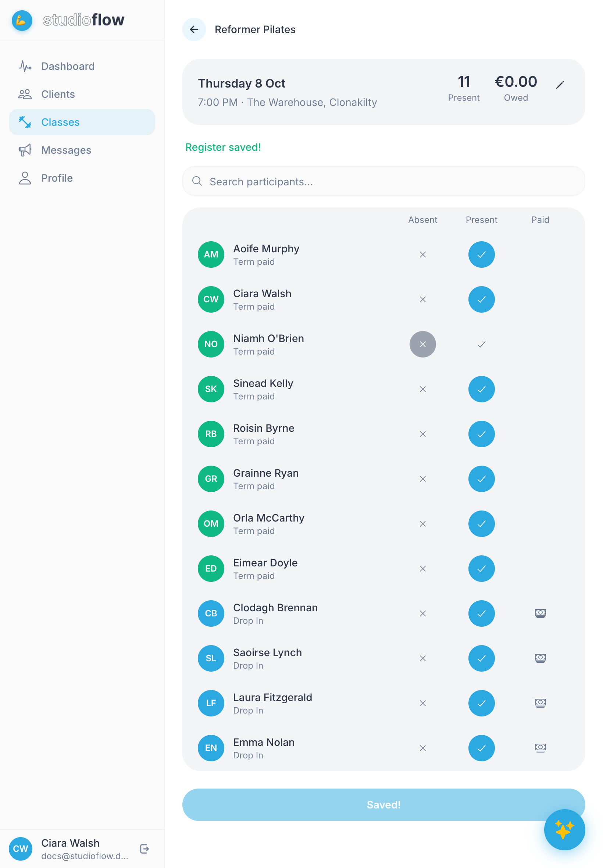Toggle Laura Fitzgerald's present checkmark

coord(481,703)
